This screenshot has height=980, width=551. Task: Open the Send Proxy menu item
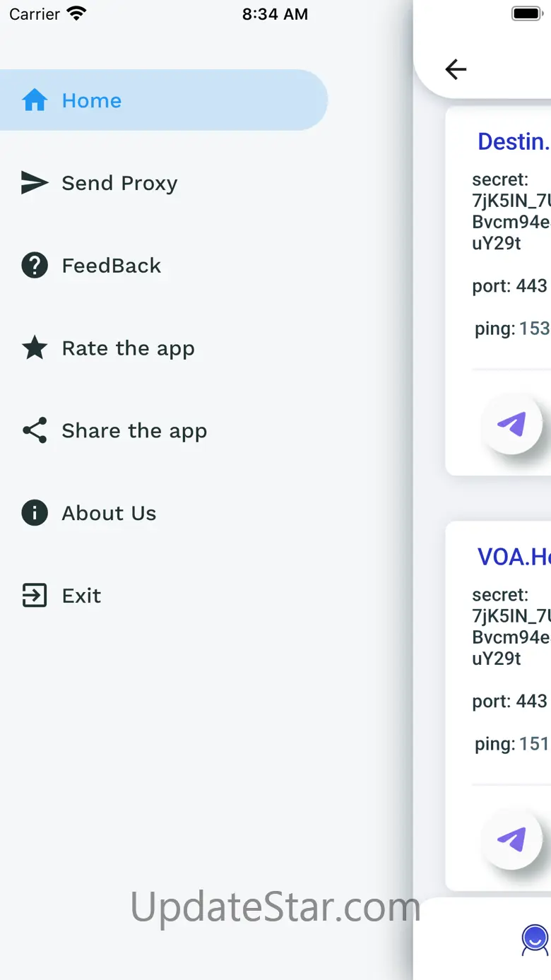(119, 183)
